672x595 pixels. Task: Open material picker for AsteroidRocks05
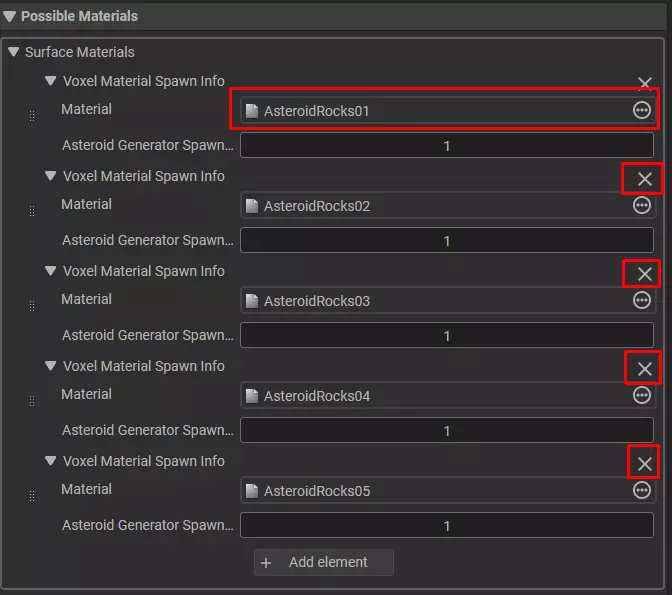click(x=642, y=491)
